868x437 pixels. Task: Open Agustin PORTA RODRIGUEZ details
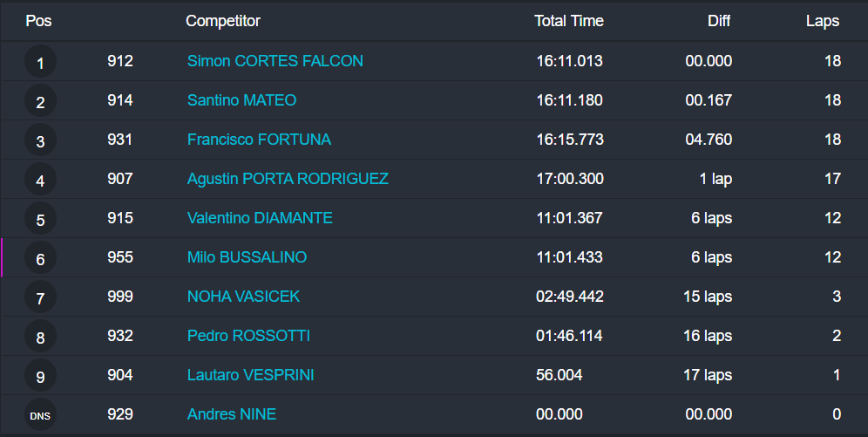click(x=288, y=179)
